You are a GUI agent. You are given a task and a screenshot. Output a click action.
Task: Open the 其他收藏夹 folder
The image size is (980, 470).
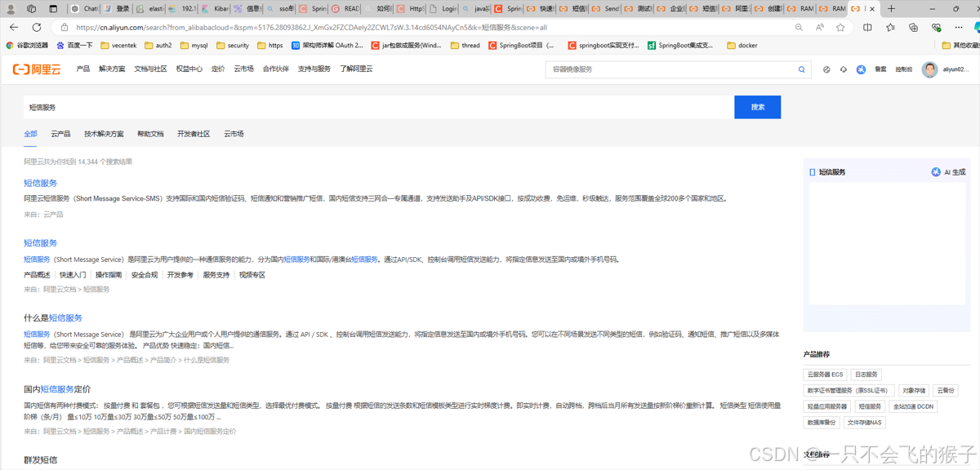pos(959,46)
